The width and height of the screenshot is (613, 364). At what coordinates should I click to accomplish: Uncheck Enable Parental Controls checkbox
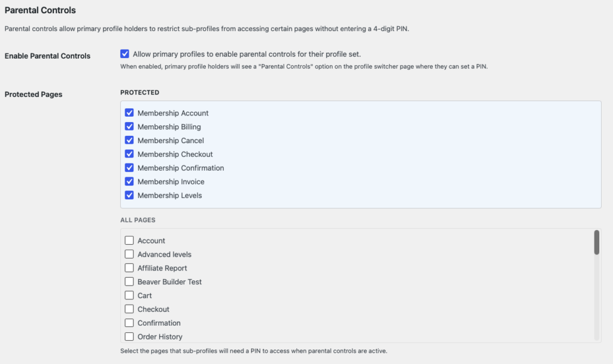[x=125, y=54]
